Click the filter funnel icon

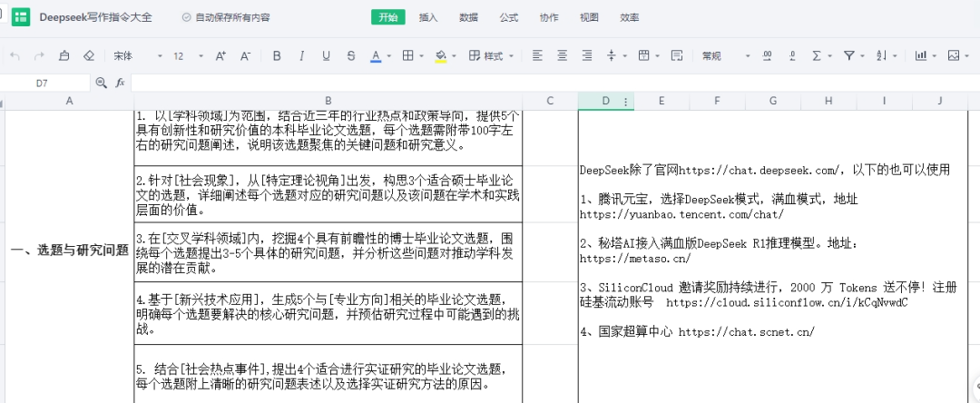(848, 56)
